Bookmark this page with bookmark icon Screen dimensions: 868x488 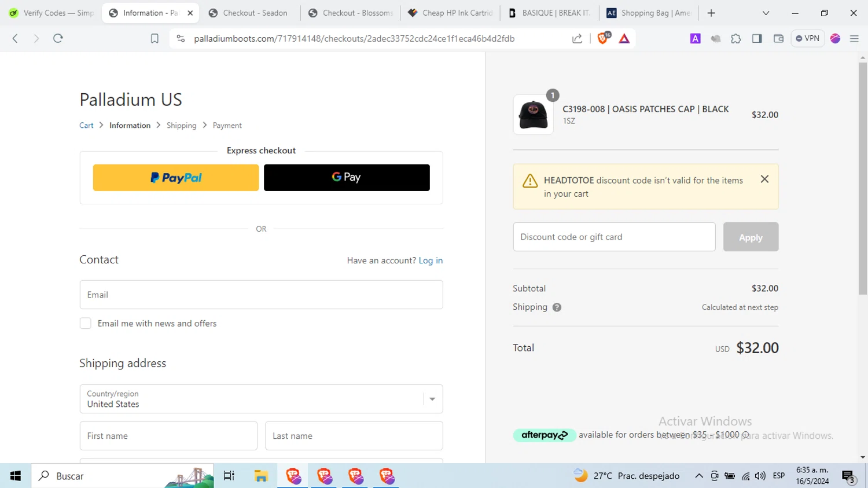click(x=155, y=38)
